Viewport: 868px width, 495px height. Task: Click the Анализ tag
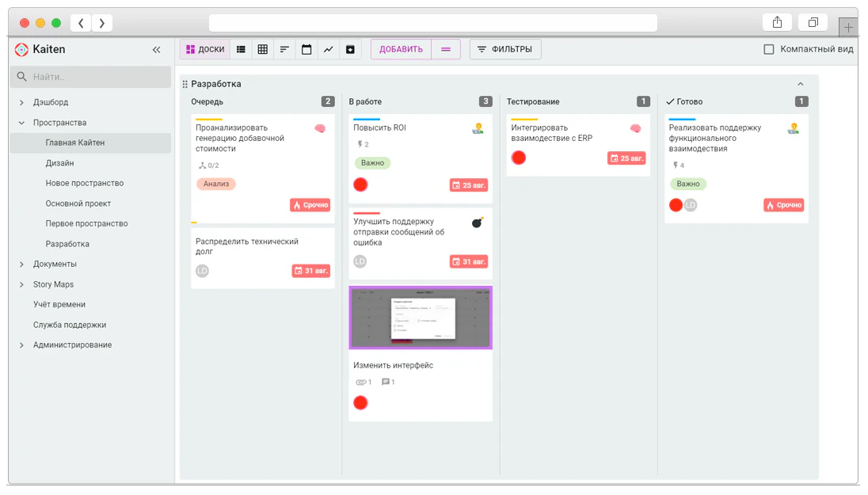coord(216,184)
